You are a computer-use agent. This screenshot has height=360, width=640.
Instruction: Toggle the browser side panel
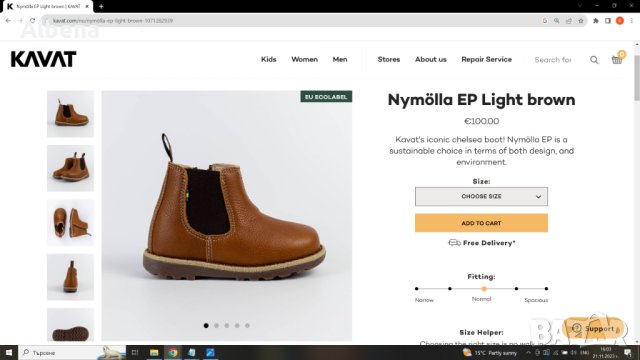608,21
